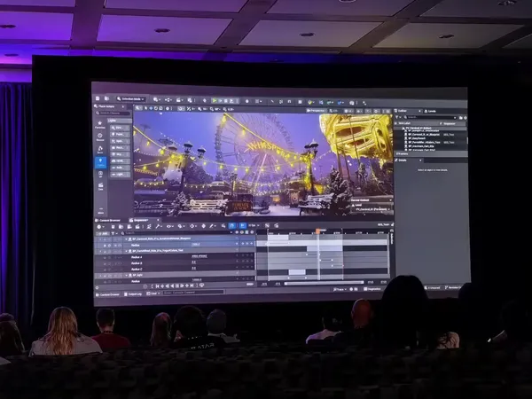The height and width of the screenshot is (399, 532).
Task: Click the Point Light item in list
Action: (x=120, y=135)
